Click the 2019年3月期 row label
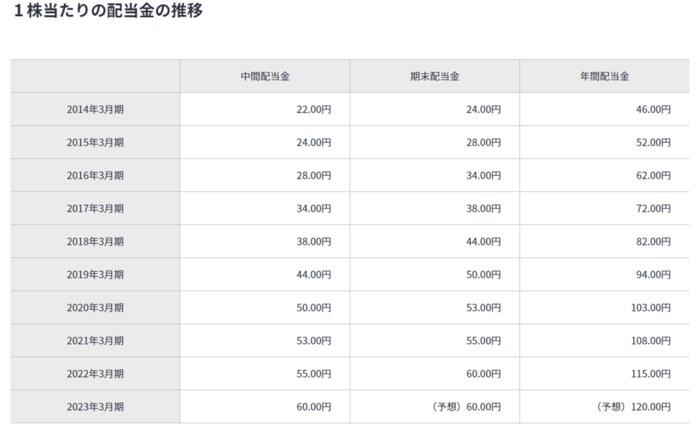 [95, 274]
